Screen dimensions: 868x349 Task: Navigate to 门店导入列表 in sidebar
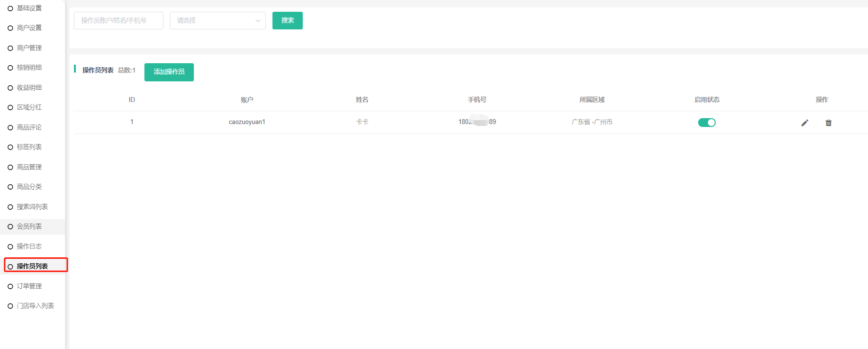35,306
